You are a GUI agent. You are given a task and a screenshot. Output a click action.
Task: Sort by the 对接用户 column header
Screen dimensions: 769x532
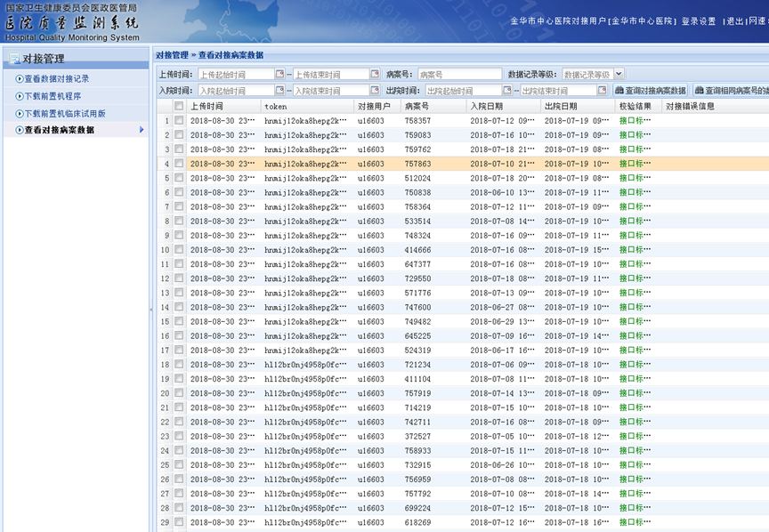(377, 106)
